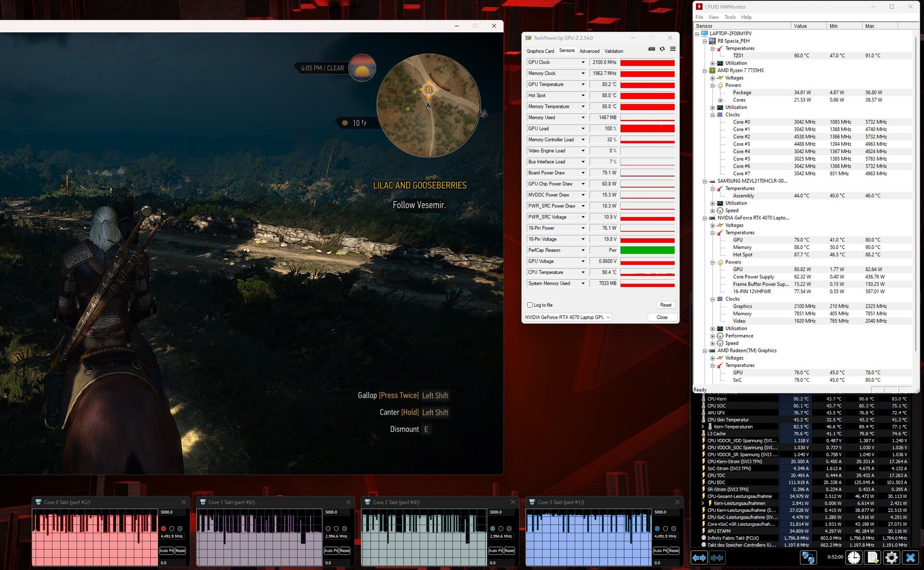Open the GPU-Z hamburger menu
This screenshot has width=924, height=570.
673,49
